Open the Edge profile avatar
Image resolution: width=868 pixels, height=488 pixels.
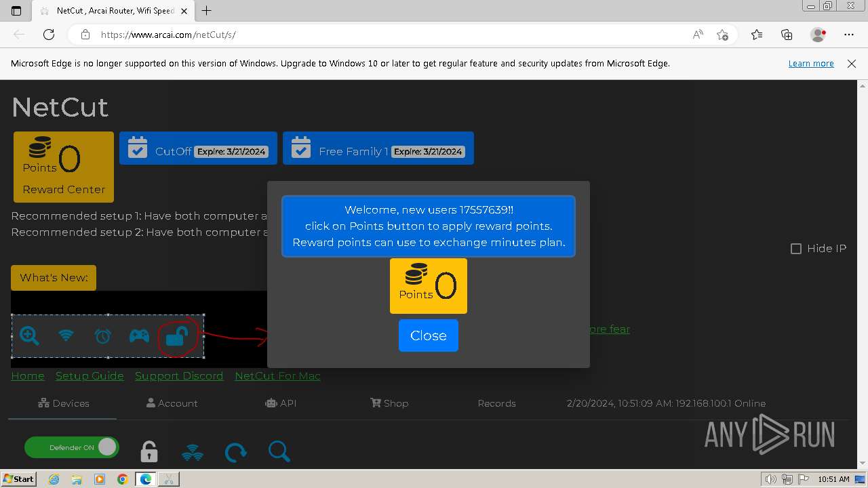coord(818,35)
